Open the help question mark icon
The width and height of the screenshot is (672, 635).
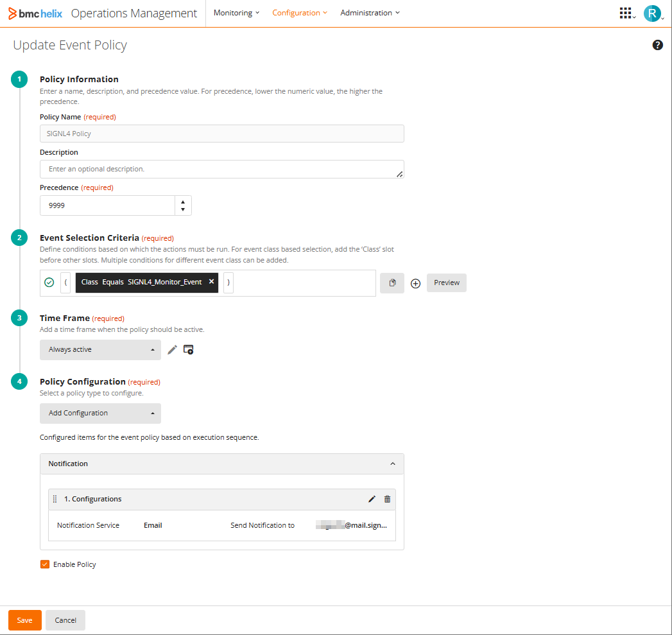[x=657, y=45]
